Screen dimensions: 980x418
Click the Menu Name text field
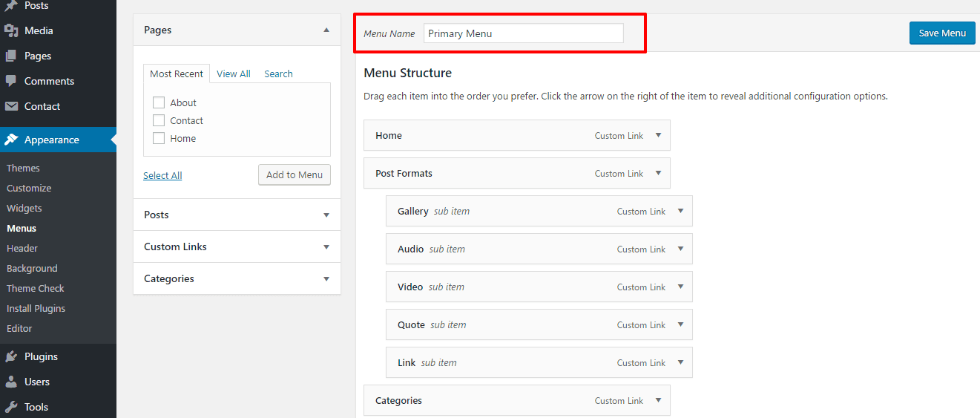pos(523,33)
